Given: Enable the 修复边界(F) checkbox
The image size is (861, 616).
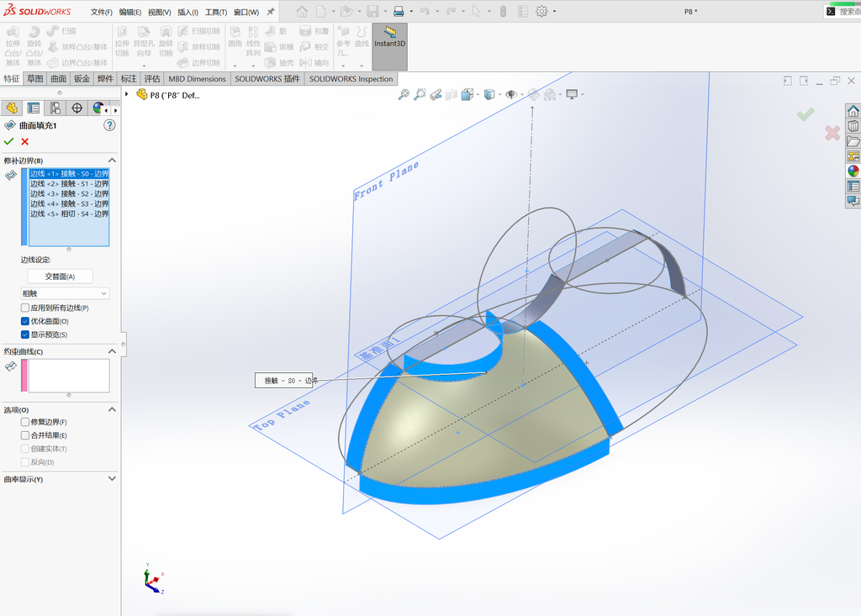Looking at the screenshot, I should click(25, 422).
